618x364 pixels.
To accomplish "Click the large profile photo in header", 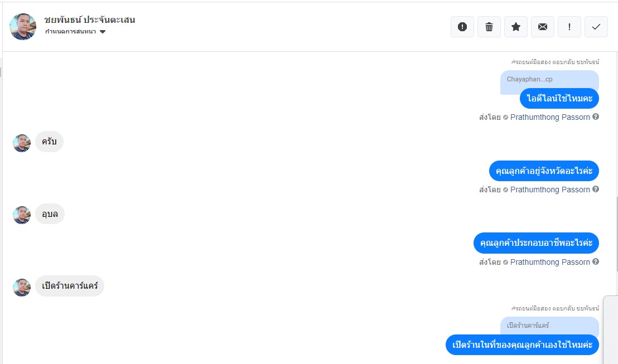I will [x=23, y=27].
